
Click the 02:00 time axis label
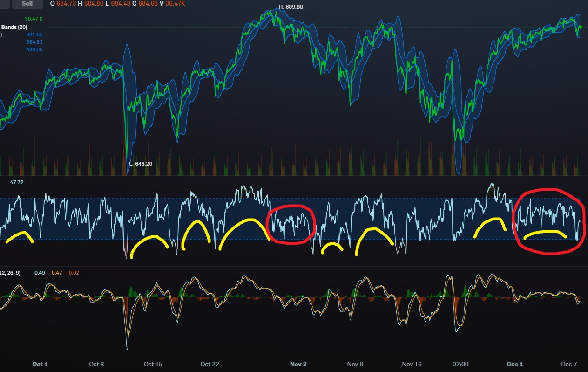pos(460,364)
